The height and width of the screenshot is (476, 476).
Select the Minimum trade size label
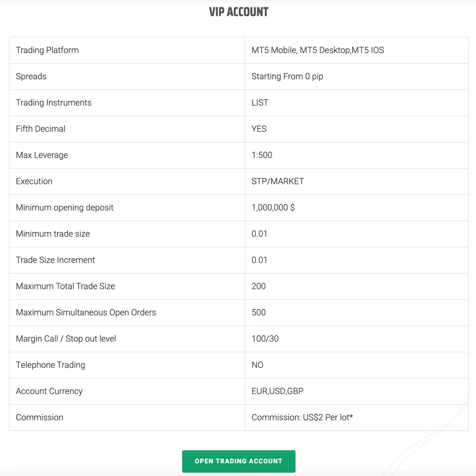click(x=53, y=234)
